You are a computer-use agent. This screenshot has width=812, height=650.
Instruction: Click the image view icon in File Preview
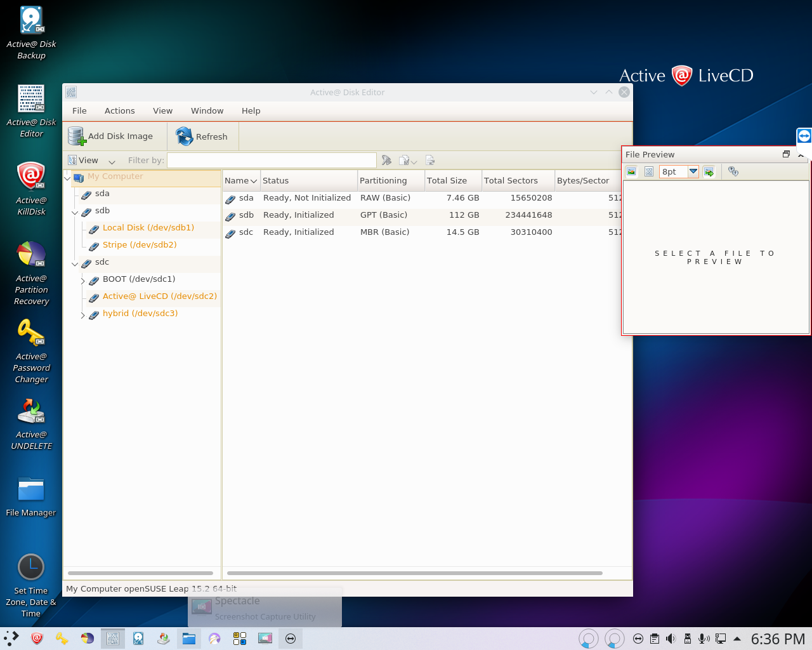point(631,171)
